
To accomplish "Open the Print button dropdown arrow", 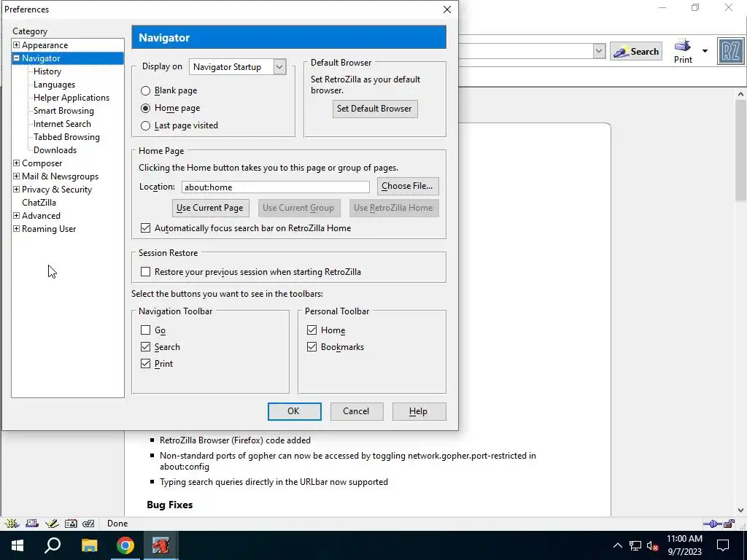I will [x=705, y=51].
